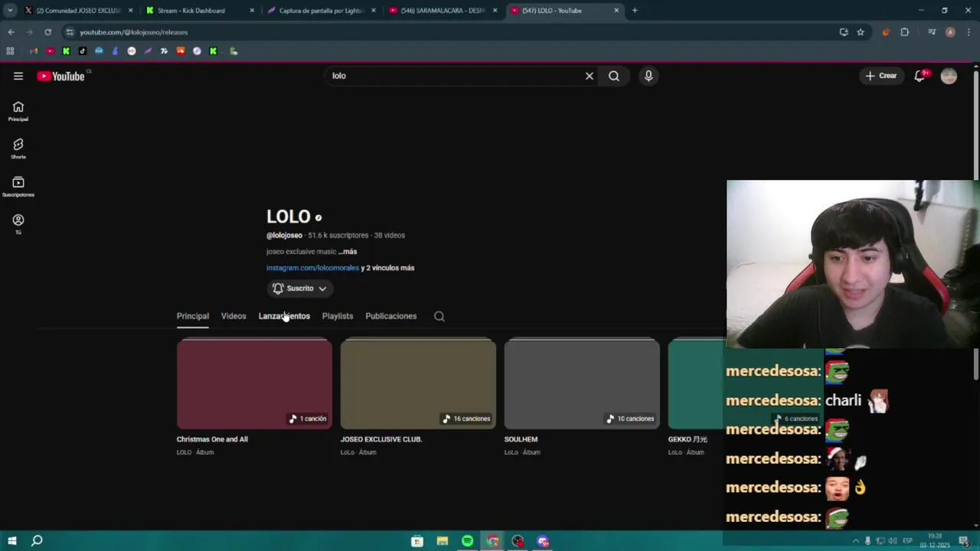Open the Chrome tab search chevron

10,11
